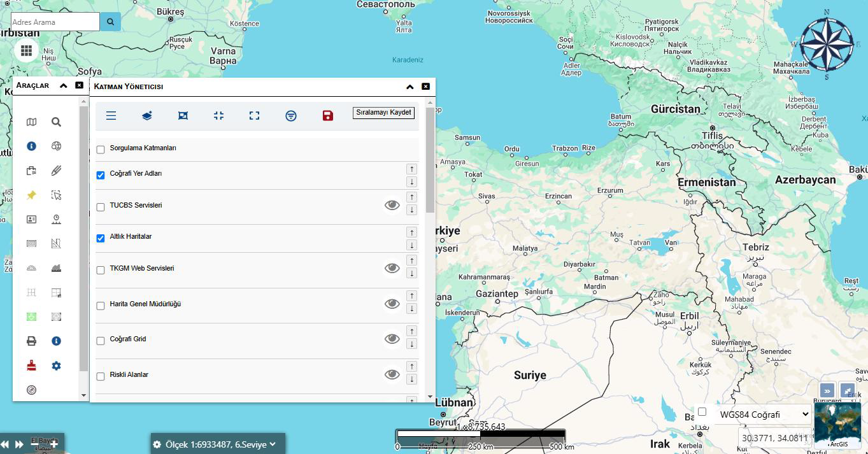Click the add layer stack icon
Viewport: 868px width, 454px height.
[147, 115]
